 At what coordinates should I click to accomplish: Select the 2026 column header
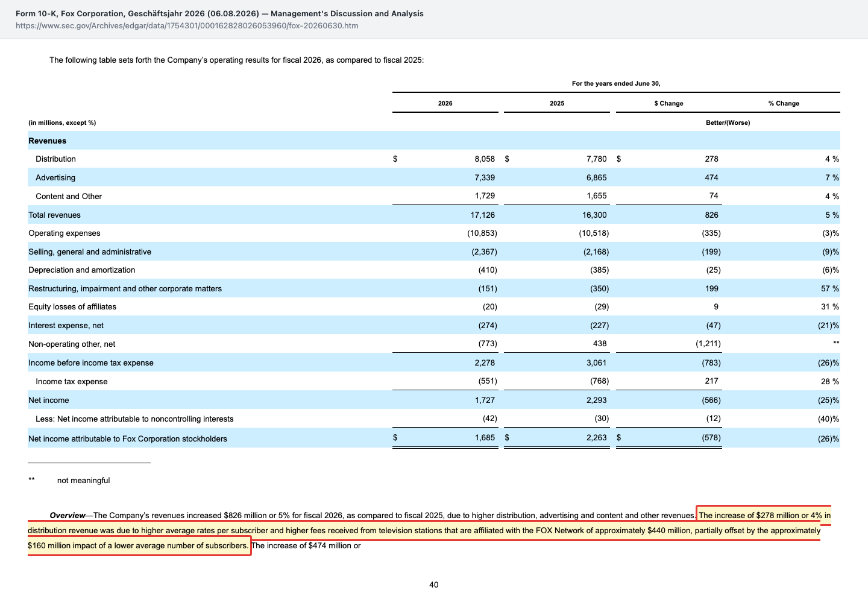[445, 103]
